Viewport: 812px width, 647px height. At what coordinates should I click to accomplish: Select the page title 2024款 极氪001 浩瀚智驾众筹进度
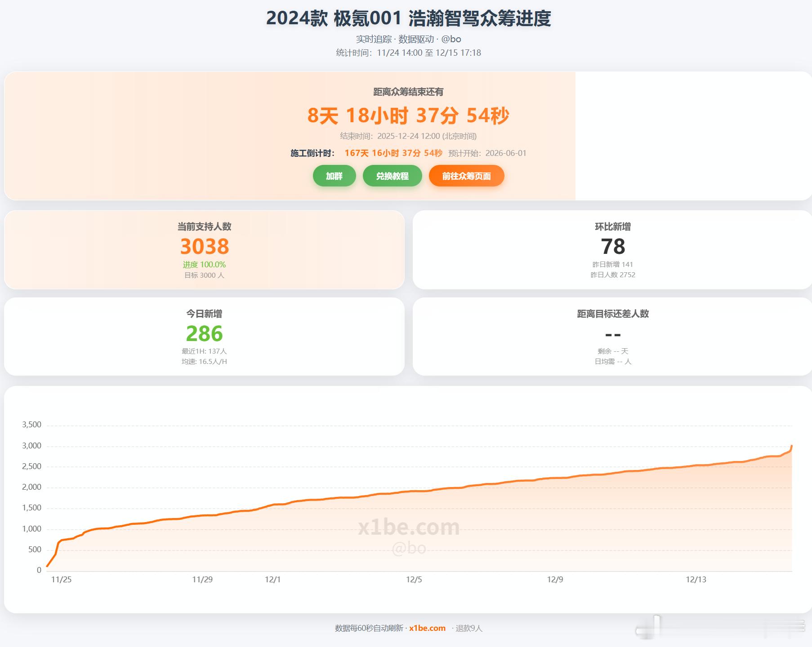[408, 18]
